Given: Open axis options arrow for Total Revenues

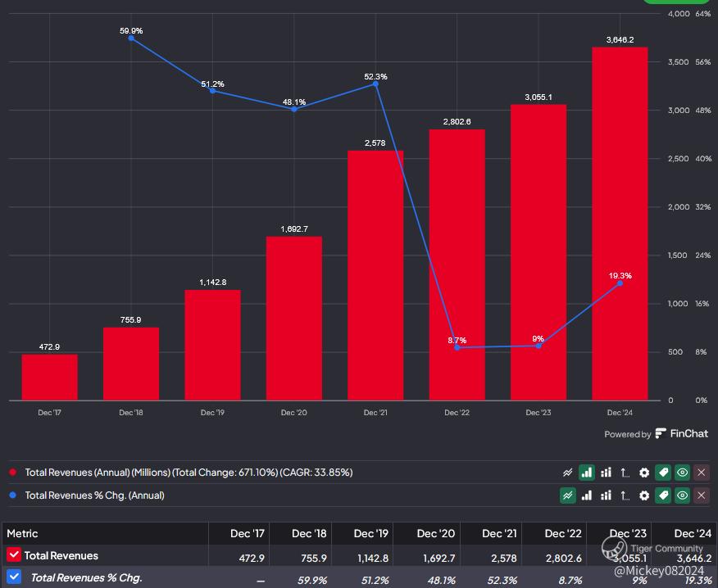Looking at the screenshot, I should [625, 473].
